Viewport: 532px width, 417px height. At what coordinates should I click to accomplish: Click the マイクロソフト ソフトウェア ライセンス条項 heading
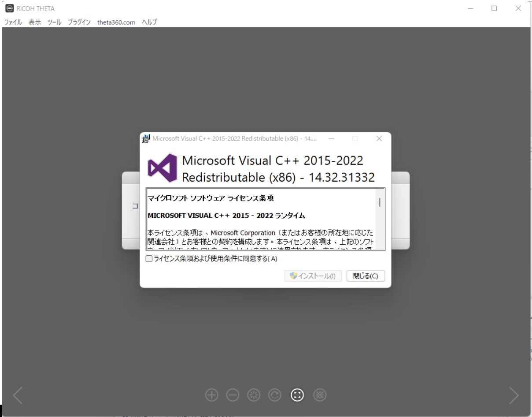(211, 198)
